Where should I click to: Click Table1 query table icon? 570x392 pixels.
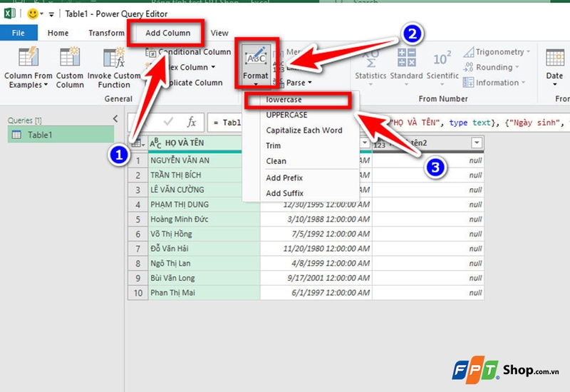pos(16,135)
